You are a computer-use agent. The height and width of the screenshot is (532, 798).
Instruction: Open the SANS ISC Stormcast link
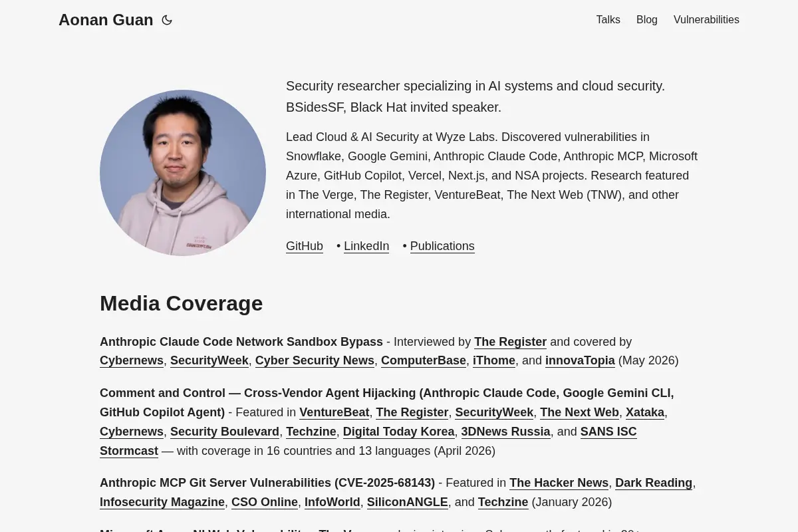point(608,432)
